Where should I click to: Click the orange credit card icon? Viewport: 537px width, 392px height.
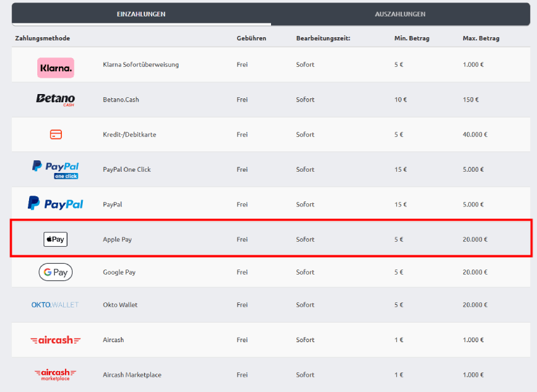(56, 134)
